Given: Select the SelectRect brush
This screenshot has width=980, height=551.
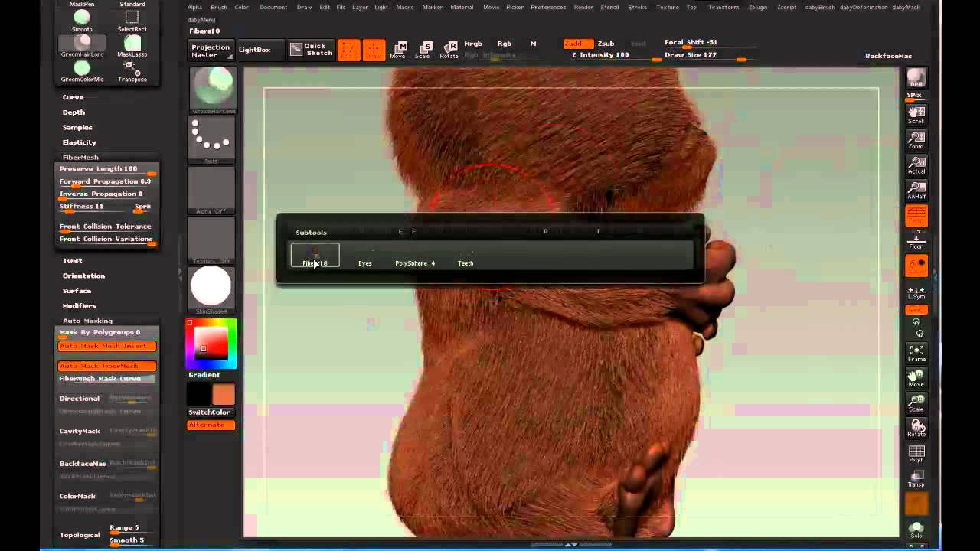Looking at the screenshot, I should tap(132, 21).
